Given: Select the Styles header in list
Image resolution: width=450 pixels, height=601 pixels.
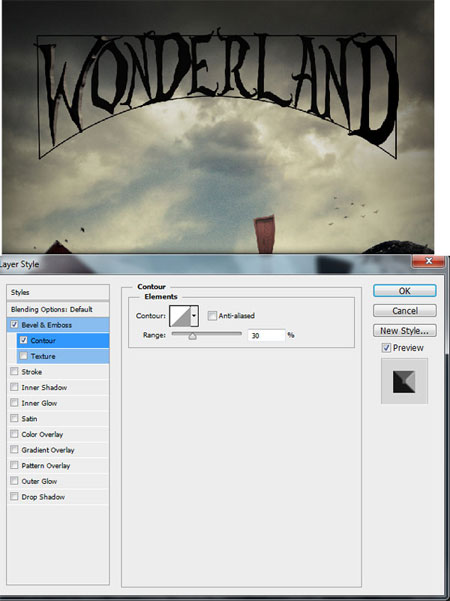Looking at the screenshot, I should point(58,292).
